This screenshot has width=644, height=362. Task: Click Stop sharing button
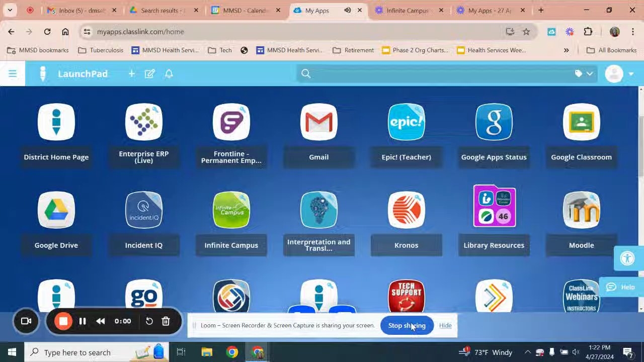407,325
